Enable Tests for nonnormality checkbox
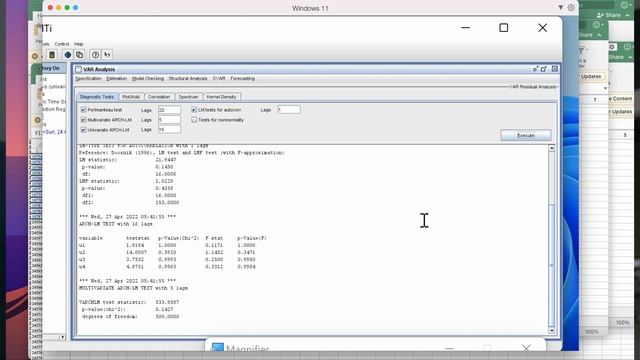 tap(194, 120)
